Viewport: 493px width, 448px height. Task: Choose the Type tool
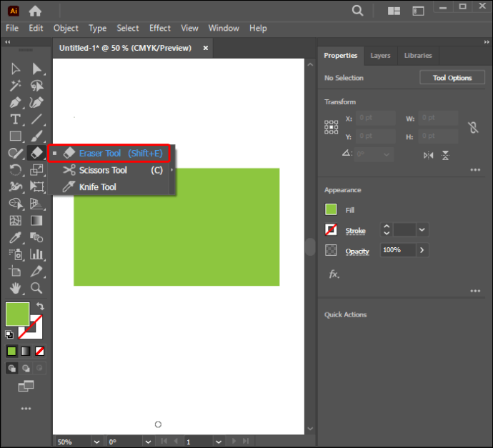pos(15,119)
